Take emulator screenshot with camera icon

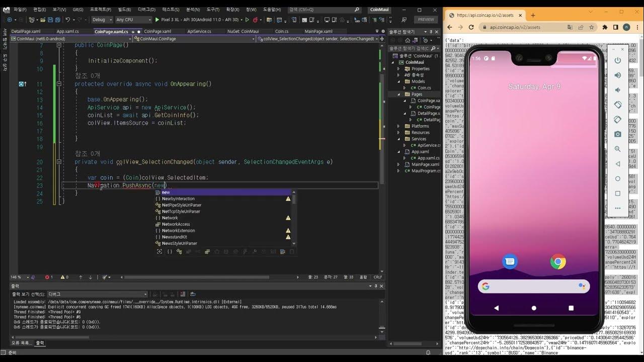point(618,134)
